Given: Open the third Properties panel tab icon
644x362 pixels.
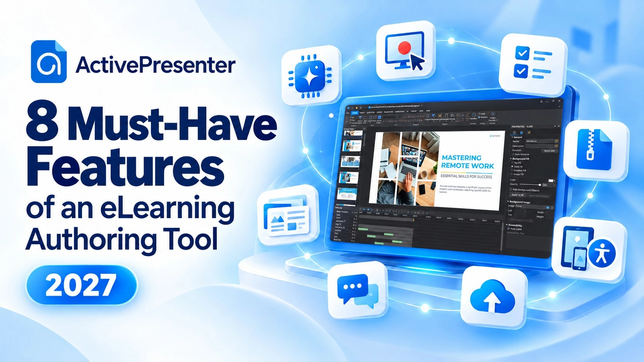Looking at the screenshot, I should tap(529, 132).
